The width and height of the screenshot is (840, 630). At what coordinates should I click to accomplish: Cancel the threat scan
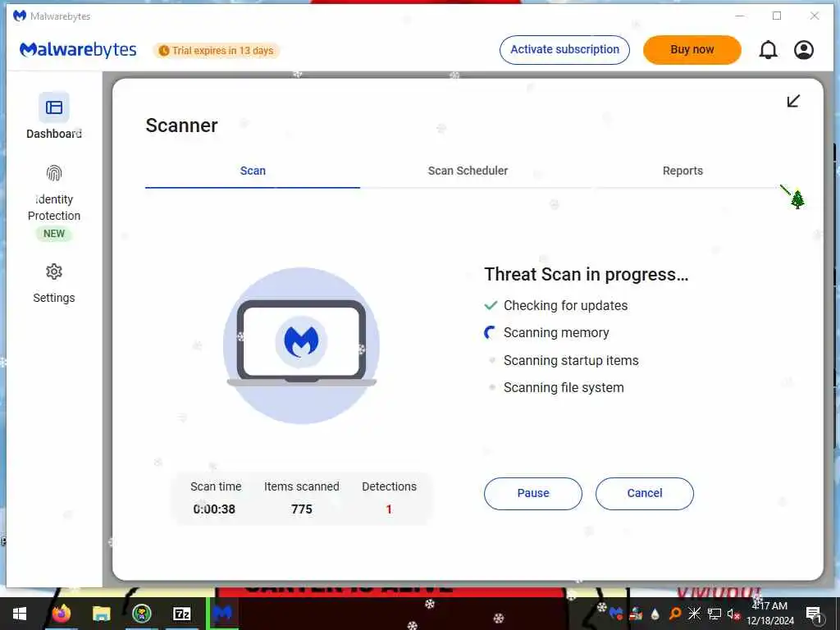point(645,493)
